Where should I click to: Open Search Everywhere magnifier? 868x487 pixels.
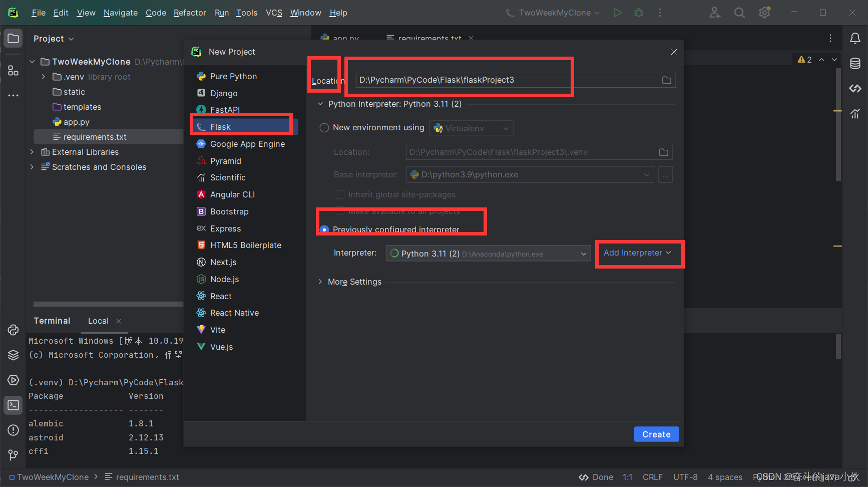739,13
